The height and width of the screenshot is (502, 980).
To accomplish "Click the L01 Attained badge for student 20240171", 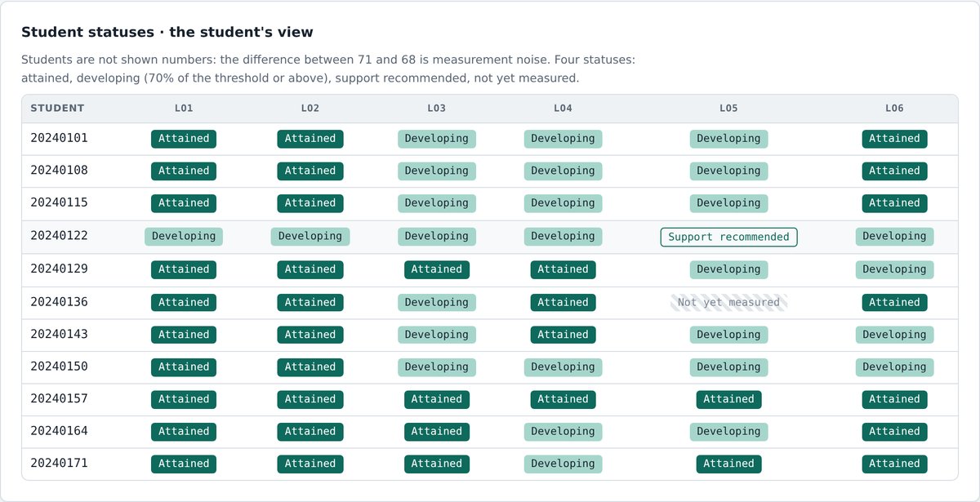I will 184,464.
